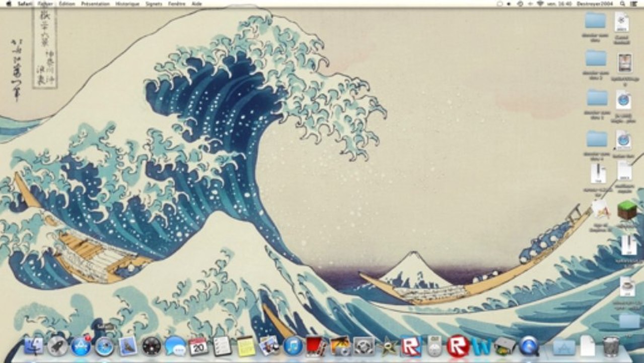Screen dimensions: 644x363
Task: Open the white iPod-like icon in Dock
Action: (435, 346)
